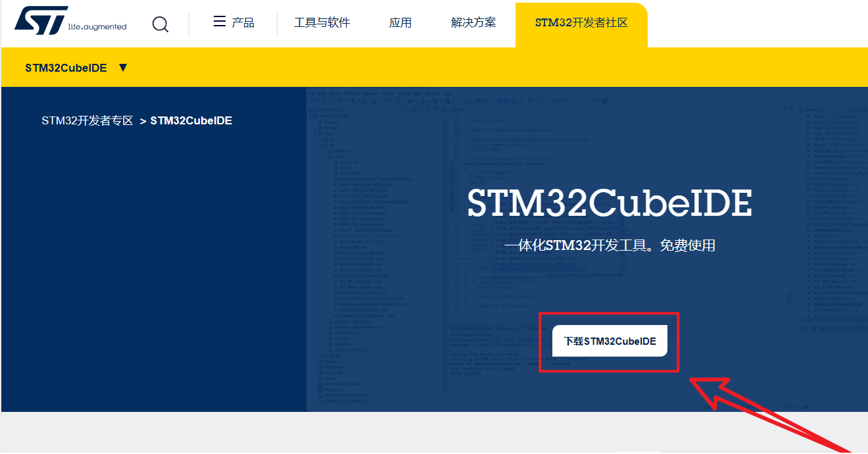
Task: Open the 工具与软件 menu
Action: tap(322, 23)
